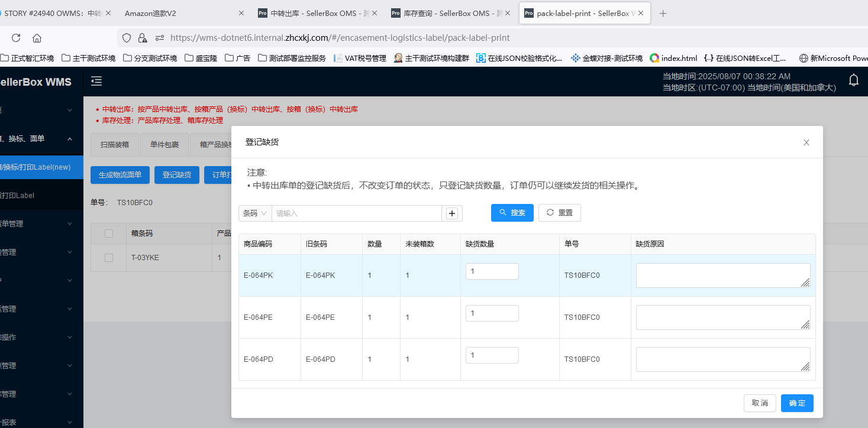This screenshot has height=428, width=868.
Task: Confirm with the 确定 button
Action: [x=797, y=403]
